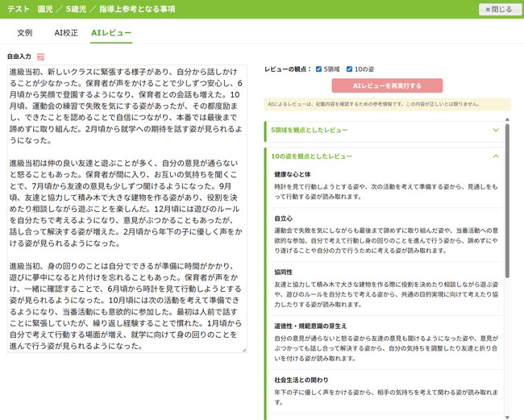
Task: Click the review panel scrollbar thumb
Action: [507, 201]
